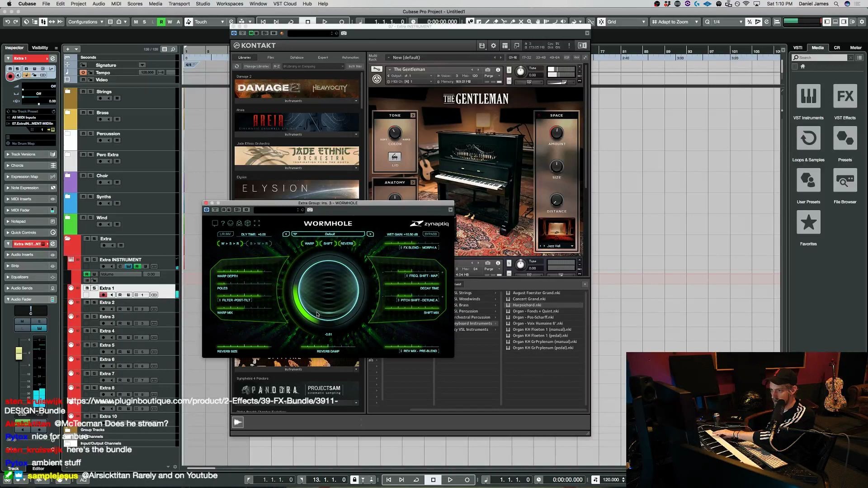The width and height of the screenshot is (868, 488).
Task: Click search icon in track list header
Action: pos(173,49)
